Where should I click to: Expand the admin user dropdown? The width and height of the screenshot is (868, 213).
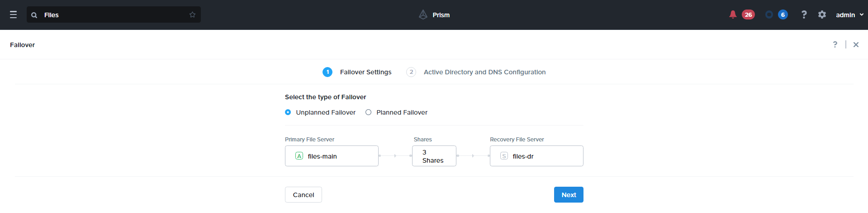(850, 15)
